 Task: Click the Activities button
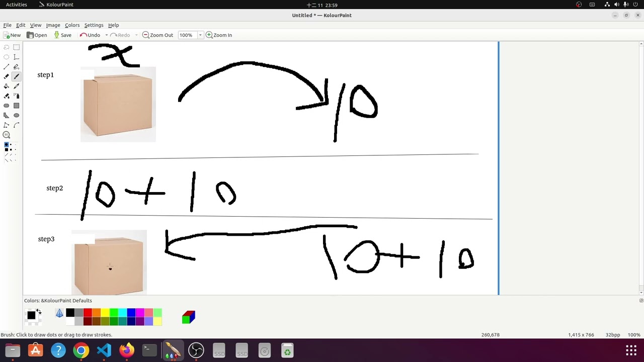coord(17,5)
